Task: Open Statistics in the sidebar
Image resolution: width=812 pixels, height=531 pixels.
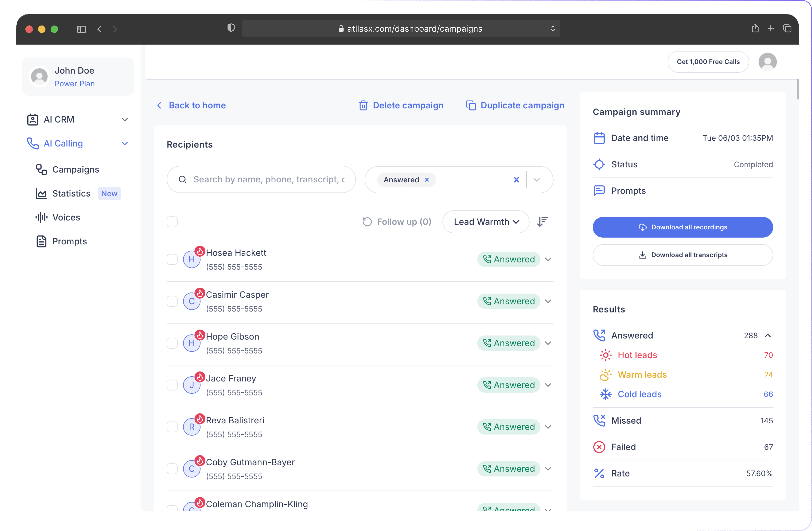Action: coord(71,193)
